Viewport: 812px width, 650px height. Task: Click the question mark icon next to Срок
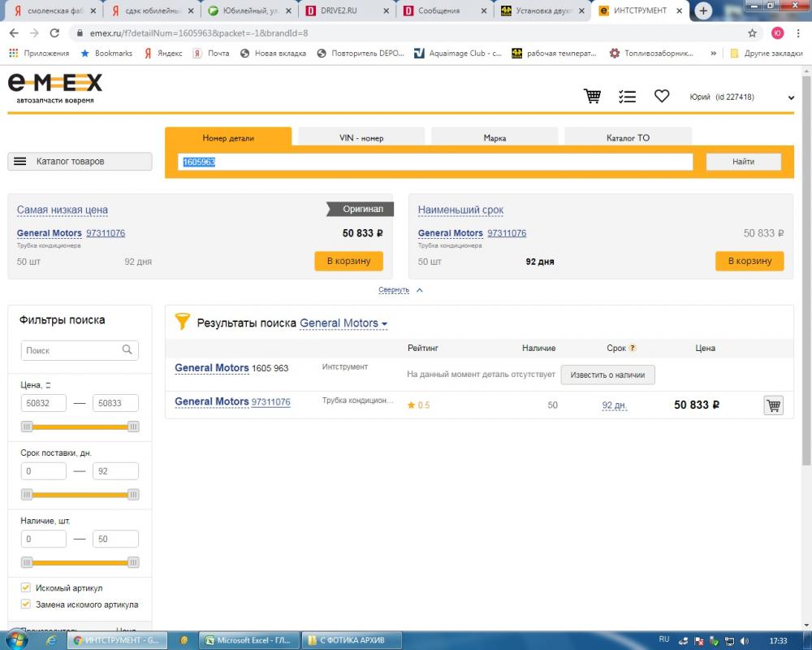(x=633, y=348)
